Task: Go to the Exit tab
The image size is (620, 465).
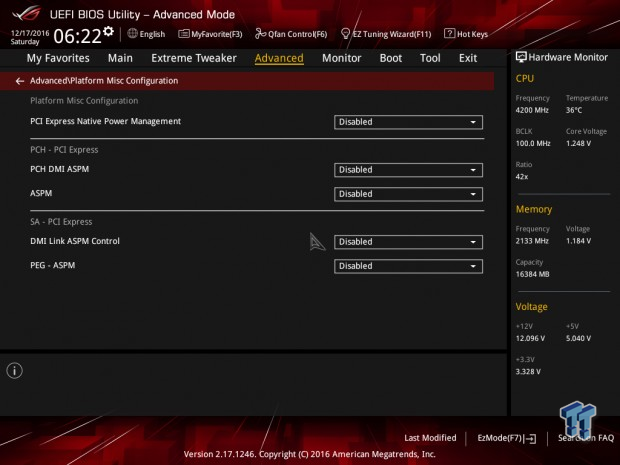Action: click(468, 58)
